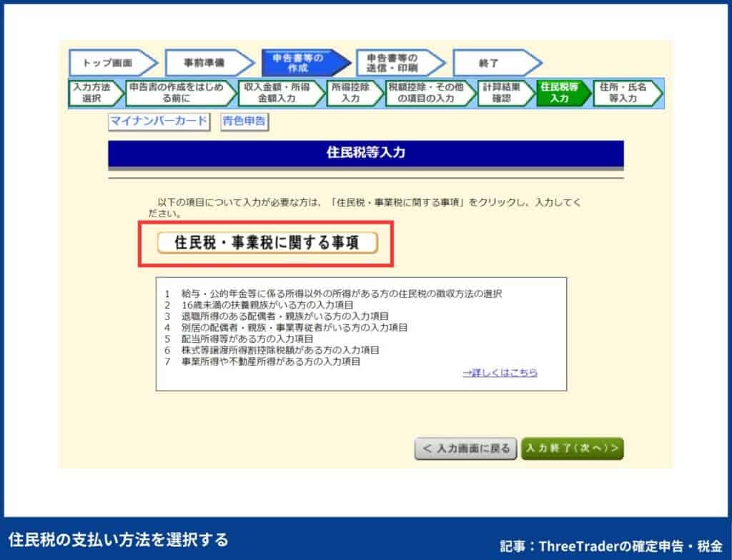Go to 申告書の作成をはじめる前に sub-step
The width and height of the screenshot is (732, 560).
tap(181, 93)
